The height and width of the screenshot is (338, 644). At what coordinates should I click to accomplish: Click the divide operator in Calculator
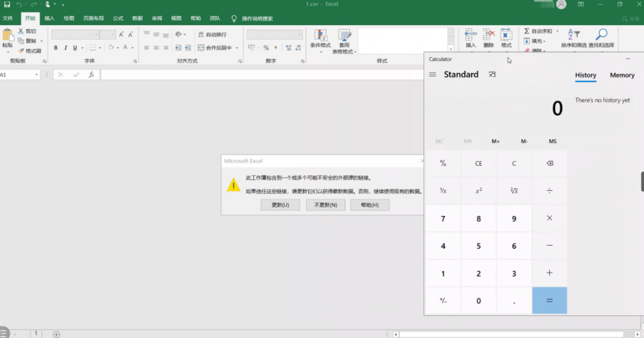tap(550, 191)
